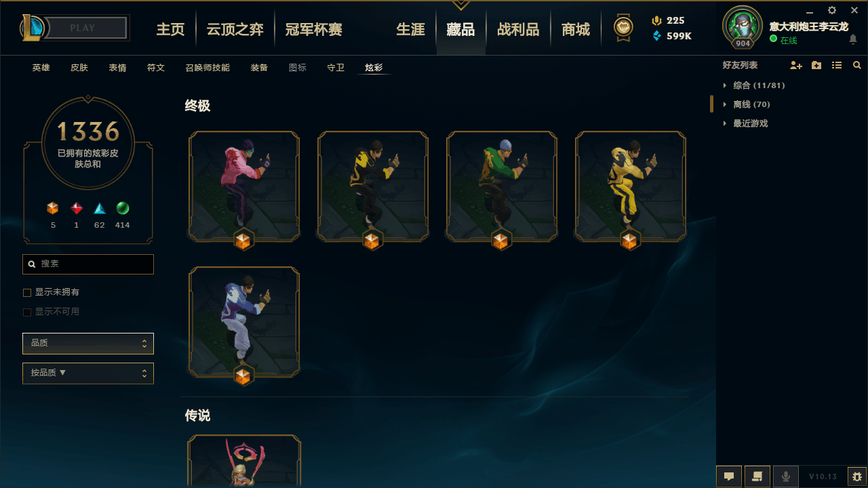Select the yellow chroma skin thumbnail
The height and width of the screenshot is (488, 868).
click(631, 188)
